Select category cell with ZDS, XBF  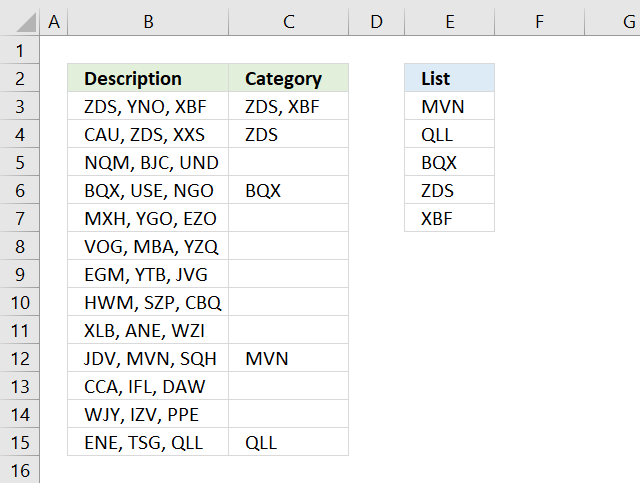coord(288,106)
